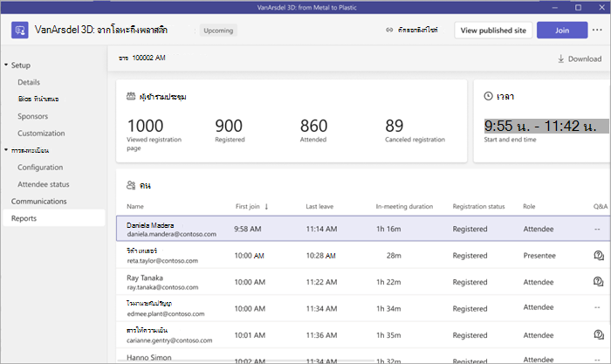Open Q&A icon for reta.taylor row
611x364 pixels.
(x=599, y=256)
